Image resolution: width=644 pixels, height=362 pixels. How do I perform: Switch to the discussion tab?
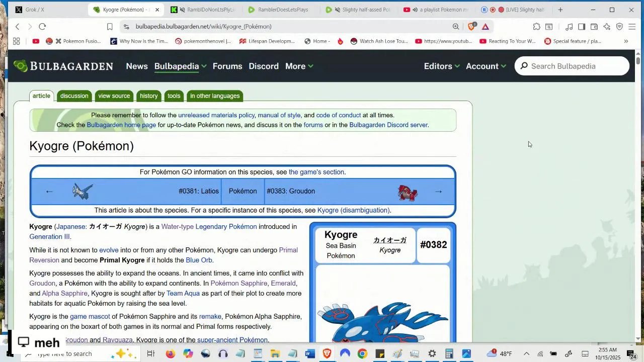pyautogui.click(x=74, y=96)
